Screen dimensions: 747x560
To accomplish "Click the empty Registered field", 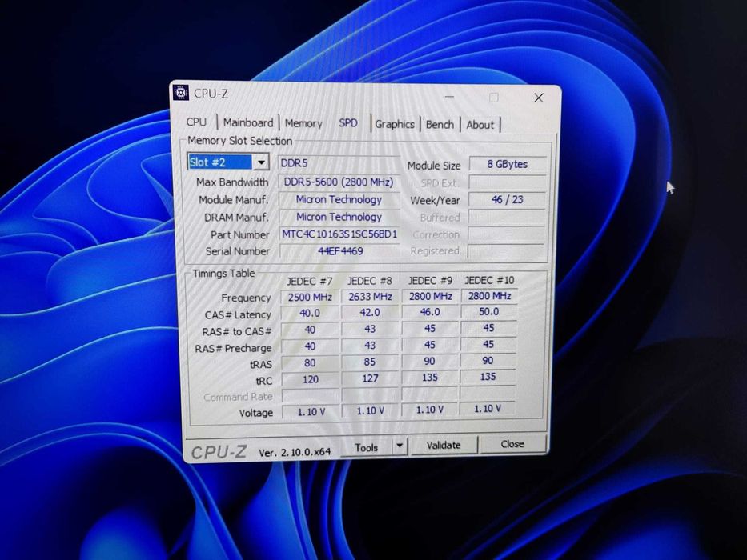I will (505, 250).
